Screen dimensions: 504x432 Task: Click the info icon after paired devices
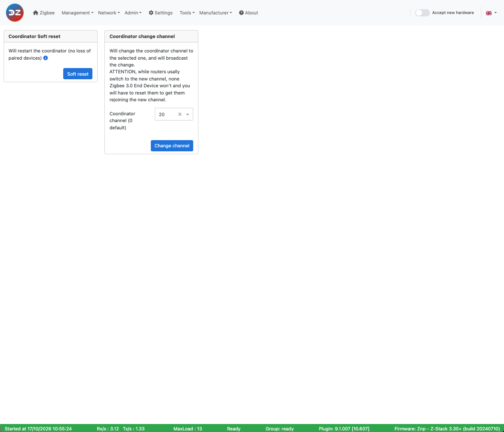(x=46, y=58)
